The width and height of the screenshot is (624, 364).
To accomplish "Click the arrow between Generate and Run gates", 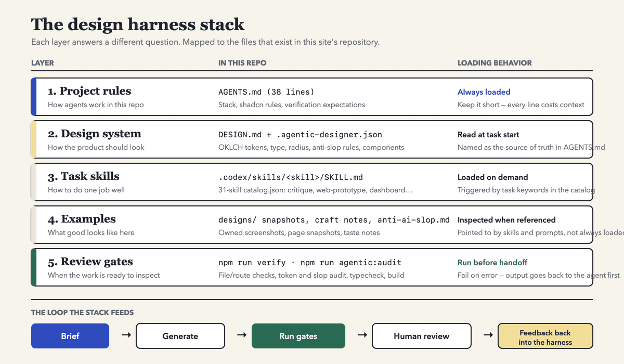I will click(x=241, y=335).
